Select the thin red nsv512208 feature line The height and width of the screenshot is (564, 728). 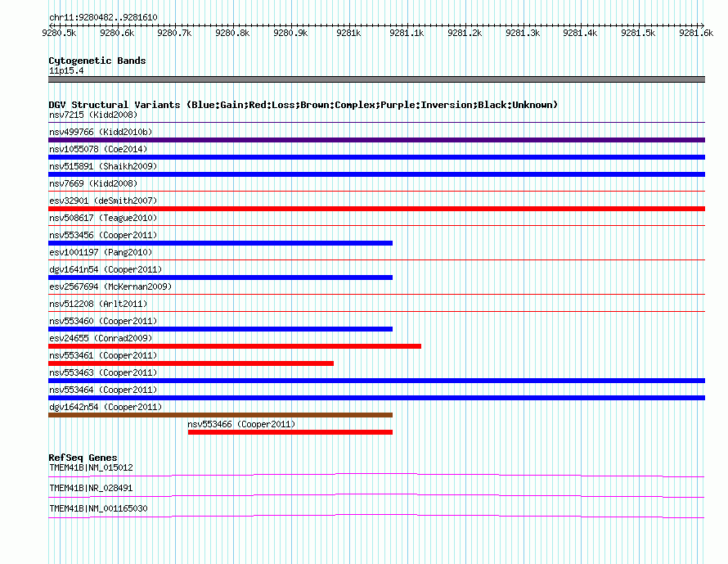coord(376,312)
